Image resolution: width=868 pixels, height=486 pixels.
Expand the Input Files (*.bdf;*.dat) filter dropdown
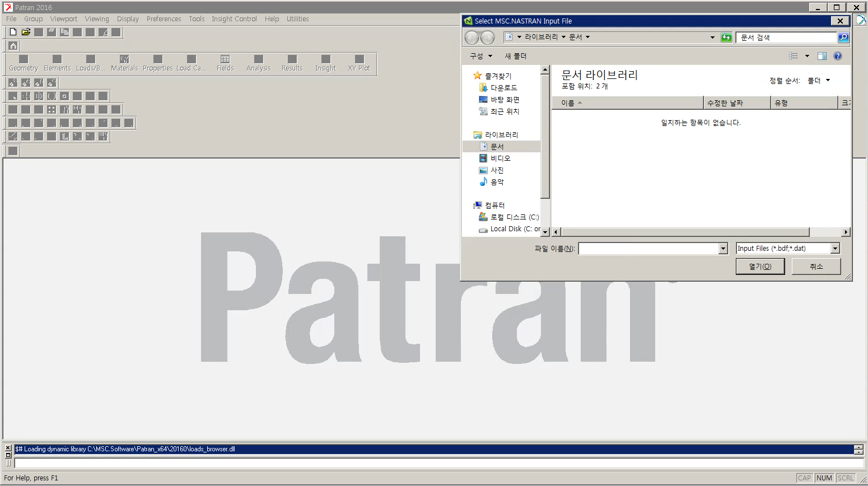pos(836,249)
